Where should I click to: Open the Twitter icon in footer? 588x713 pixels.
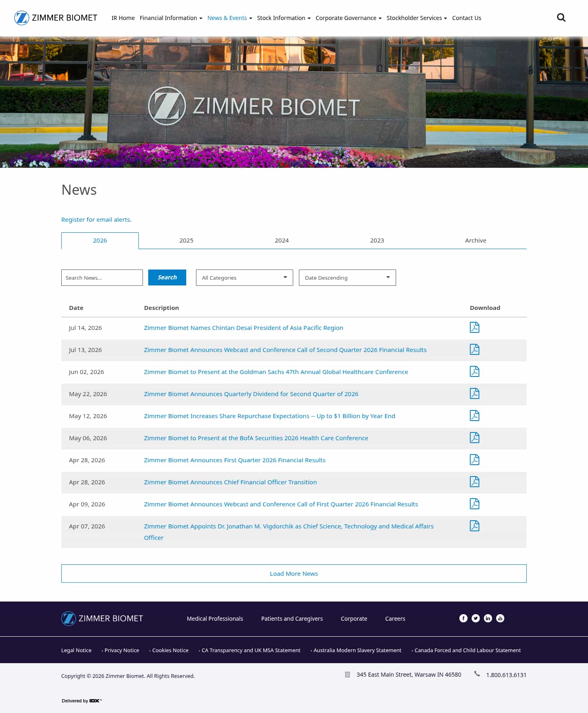475,618
